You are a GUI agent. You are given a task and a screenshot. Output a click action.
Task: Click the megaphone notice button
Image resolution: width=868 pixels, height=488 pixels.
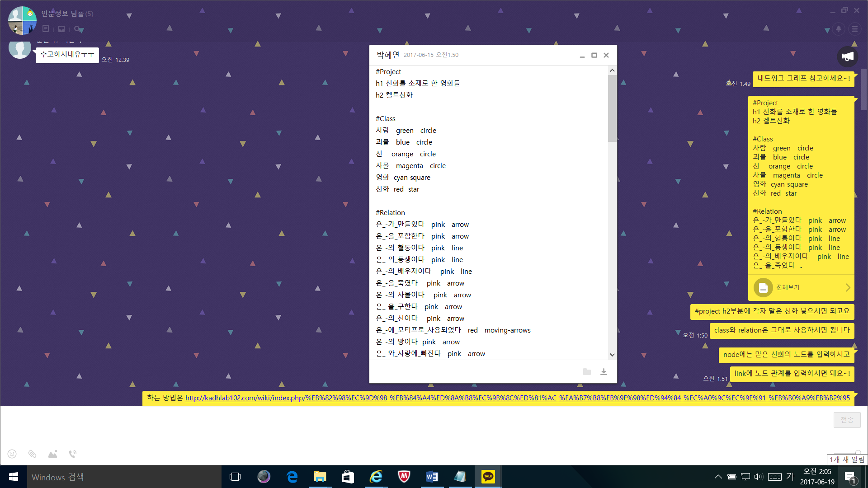(x=847, y=56)
